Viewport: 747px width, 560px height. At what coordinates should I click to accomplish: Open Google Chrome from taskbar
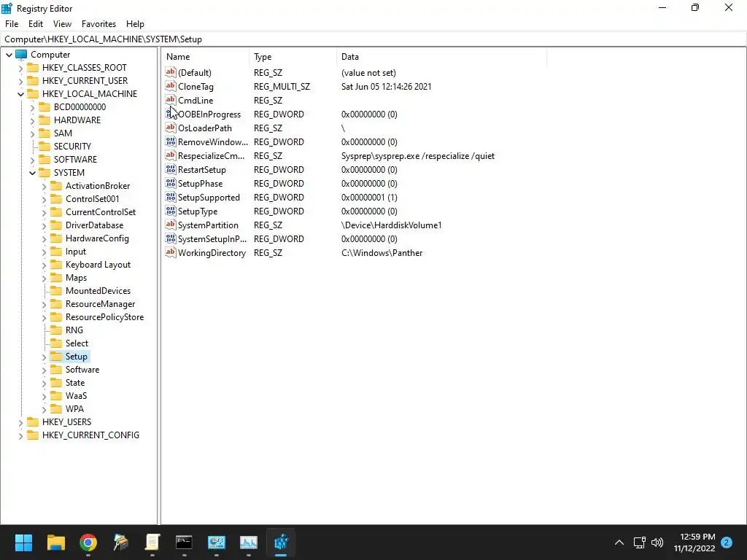click(x=88, y=542)
